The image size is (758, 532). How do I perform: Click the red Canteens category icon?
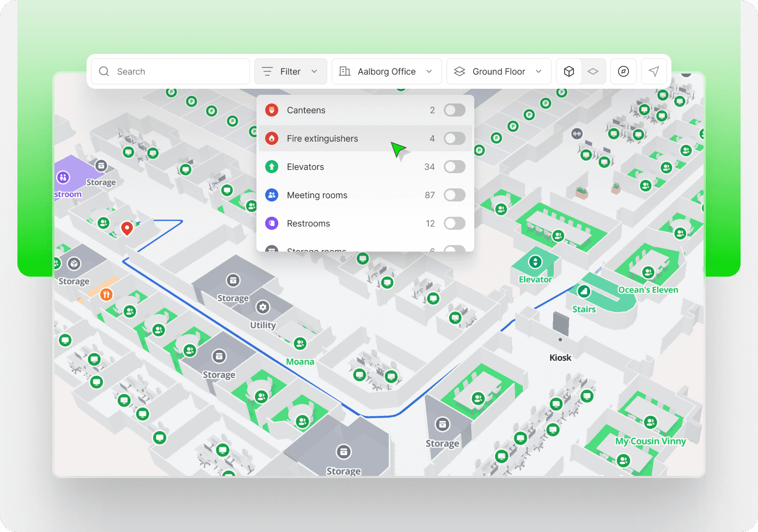(272, 110)
